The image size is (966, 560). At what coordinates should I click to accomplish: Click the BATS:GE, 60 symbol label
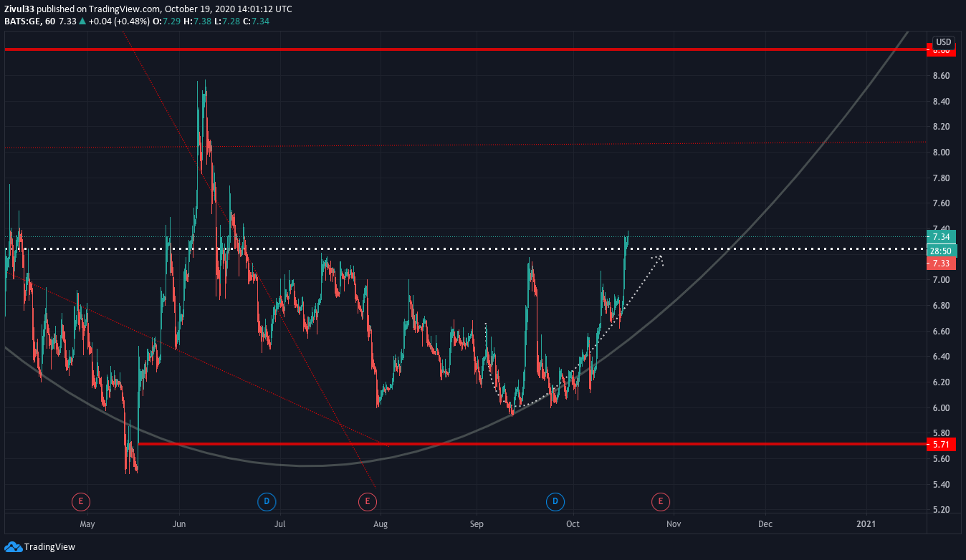(x=30, y=21)
